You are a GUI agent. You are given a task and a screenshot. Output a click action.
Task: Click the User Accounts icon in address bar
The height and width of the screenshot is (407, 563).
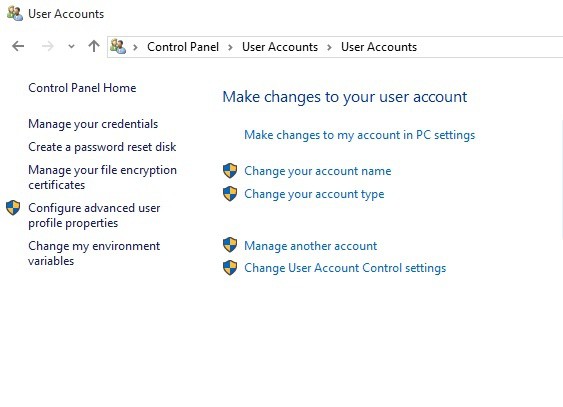[x=118, y=47]
